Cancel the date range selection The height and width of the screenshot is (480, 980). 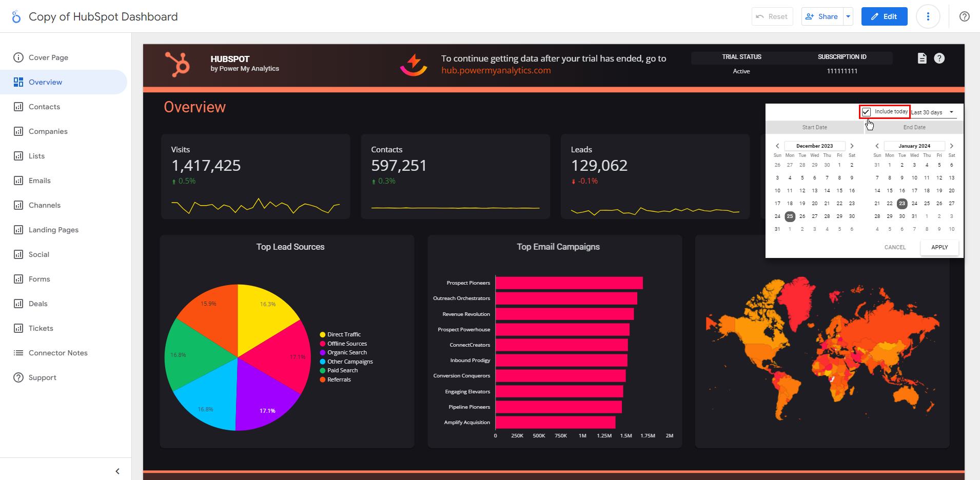[895, 247]
